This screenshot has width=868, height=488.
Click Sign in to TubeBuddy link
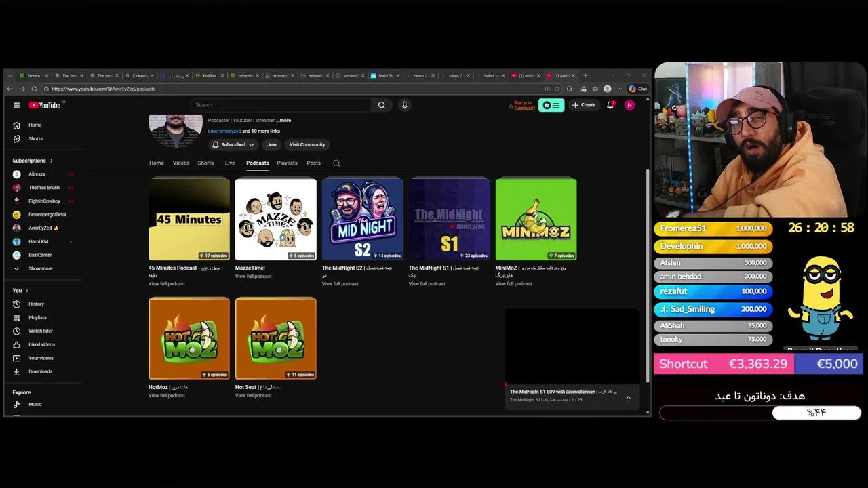point(524,105)
